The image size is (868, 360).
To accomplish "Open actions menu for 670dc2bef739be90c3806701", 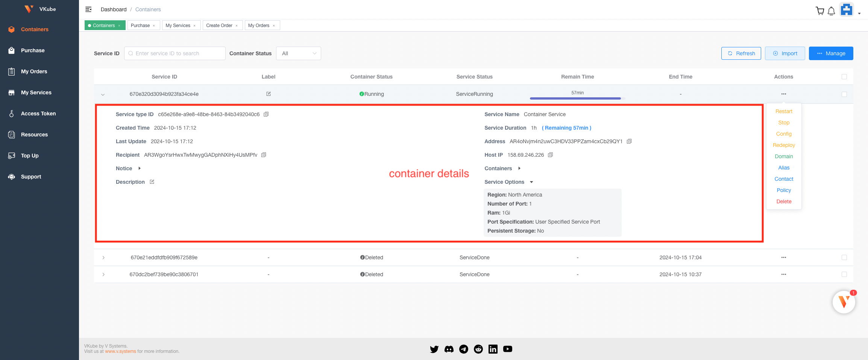I will coord(784,274).
